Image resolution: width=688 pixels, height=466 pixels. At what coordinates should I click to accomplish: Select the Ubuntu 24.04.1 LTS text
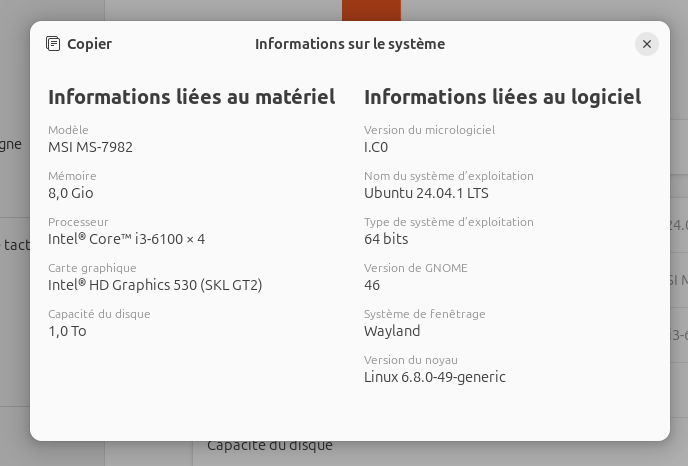(x=426, y=193)
